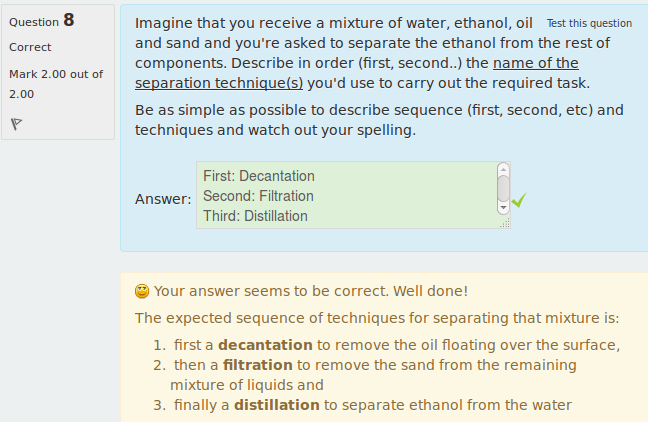This screenshot has height=422, width=648.
Task: Click the 'Mark 2.00 out of' grade text
Action: coord(56,74)
